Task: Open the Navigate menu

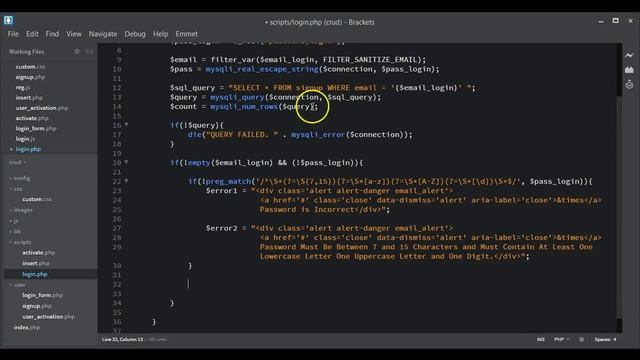Action: [x=103, y=34]
